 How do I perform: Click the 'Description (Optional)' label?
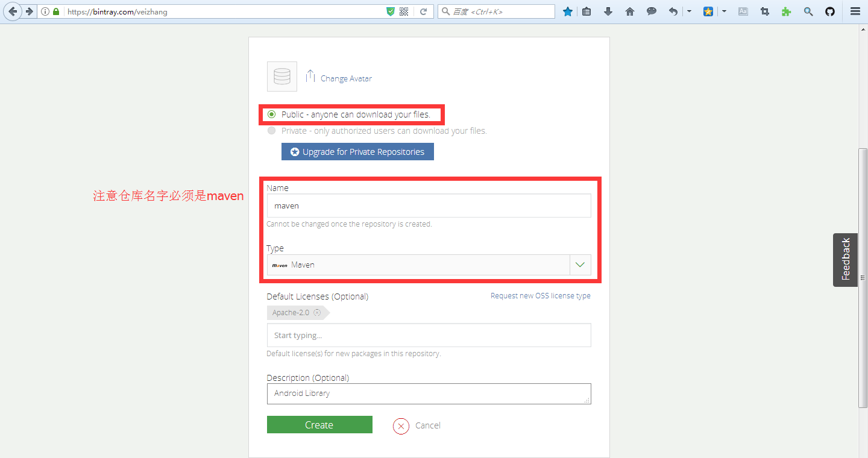tap(307, 378)
